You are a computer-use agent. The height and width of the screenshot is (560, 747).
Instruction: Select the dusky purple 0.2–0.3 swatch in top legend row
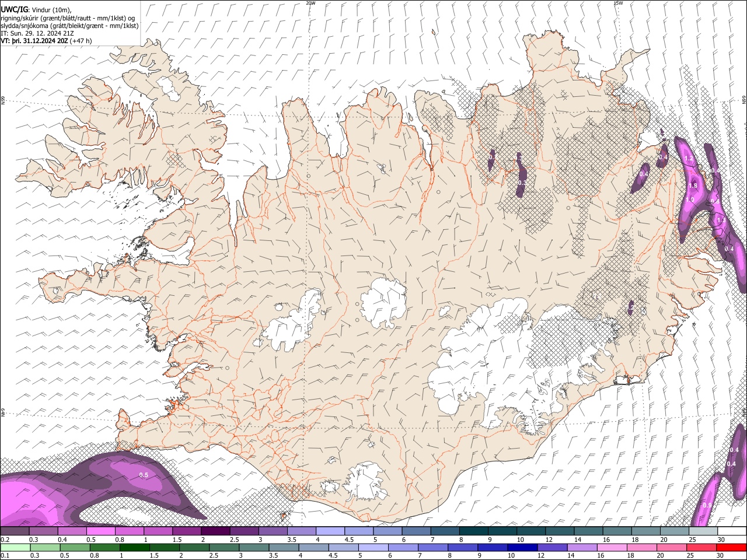click(x=15, y=531)
